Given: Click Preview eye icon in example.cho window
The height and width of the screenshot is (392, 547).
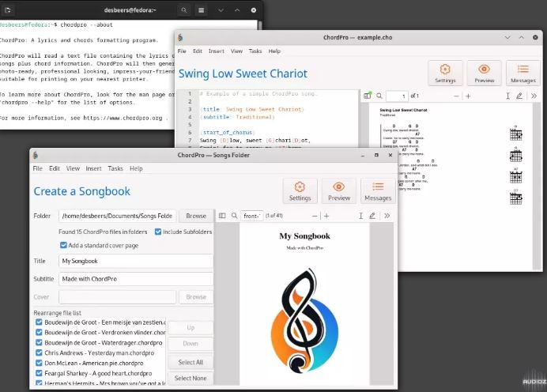Looking at the screenshot, I should (x=485, y=69).
